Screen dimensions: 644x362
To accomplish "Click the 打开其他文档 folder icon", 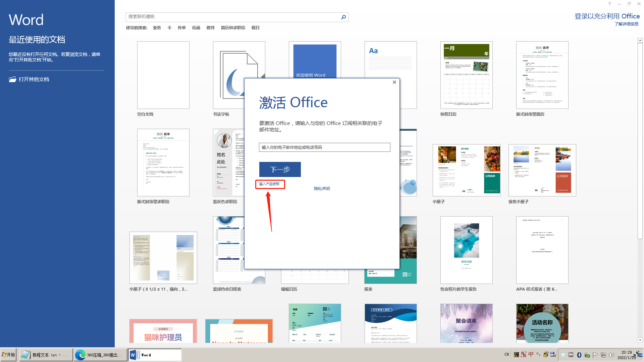I will [x=12, y=79].
